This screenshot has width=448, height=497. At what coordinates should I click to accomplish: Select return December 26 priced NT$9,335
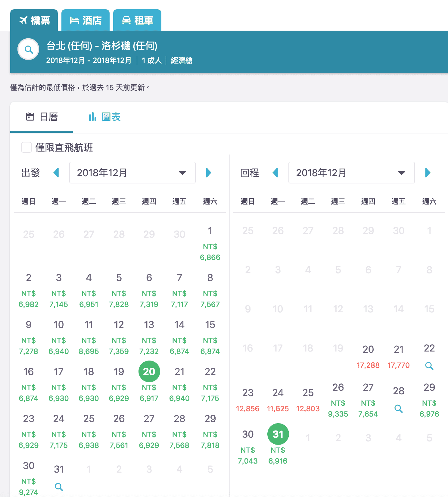coord(338,400)
